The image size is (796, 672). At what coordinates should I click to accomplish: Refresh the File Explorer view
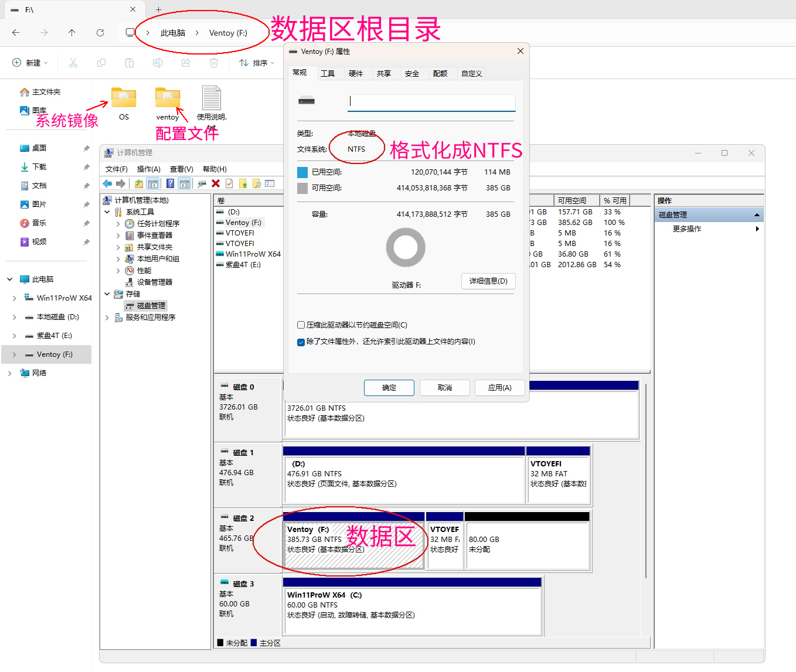(100, 33)
